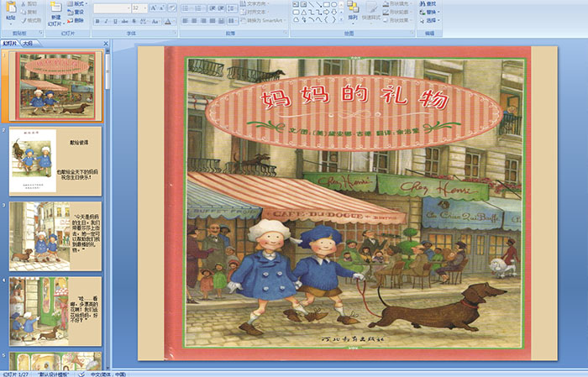Click Convert to SmartArt button

pos(263,20)
